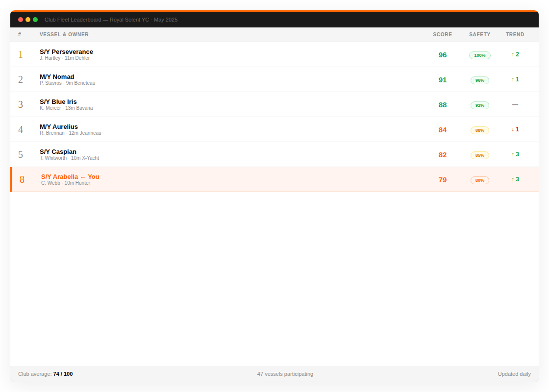Click the 96% safety pill on Nomad's row
The image size is (549, 392).
click(479, 80)
